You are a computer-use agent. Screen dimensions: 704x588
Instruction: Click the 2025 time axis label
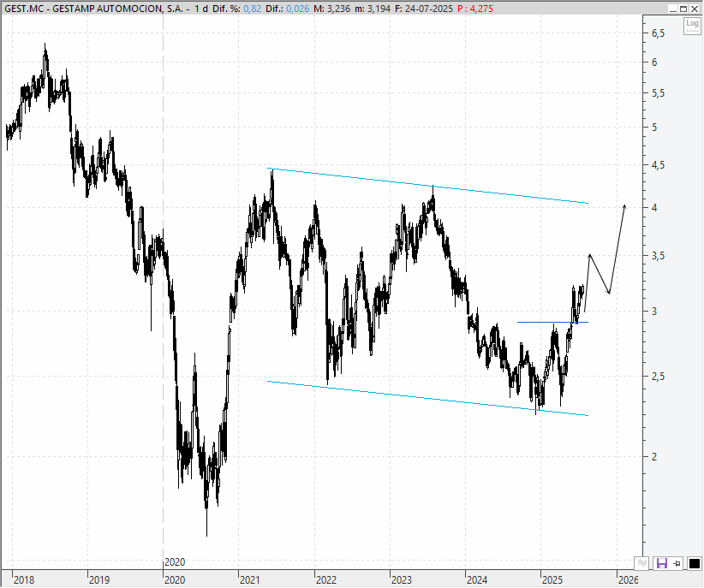point(552,580)
